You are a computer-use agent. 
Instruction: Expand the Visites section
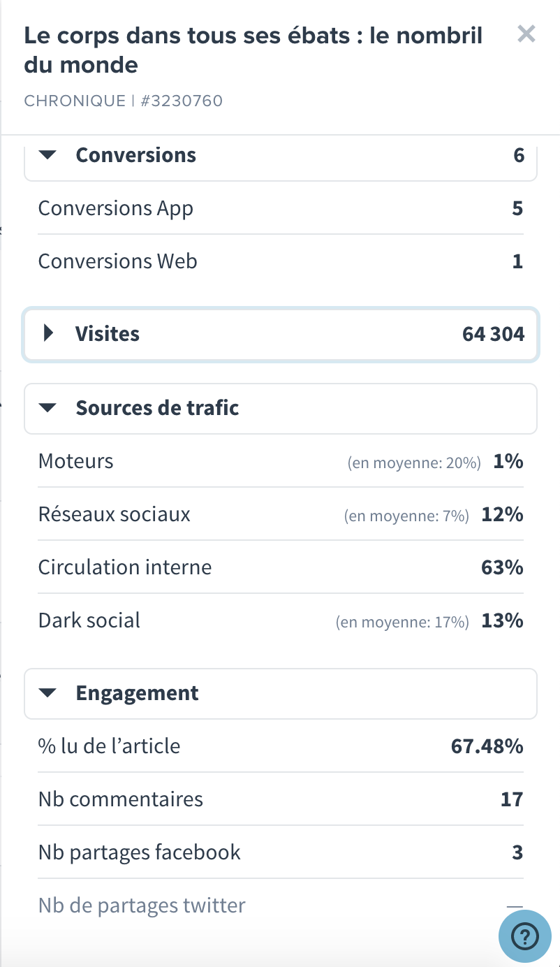(281, 334)
